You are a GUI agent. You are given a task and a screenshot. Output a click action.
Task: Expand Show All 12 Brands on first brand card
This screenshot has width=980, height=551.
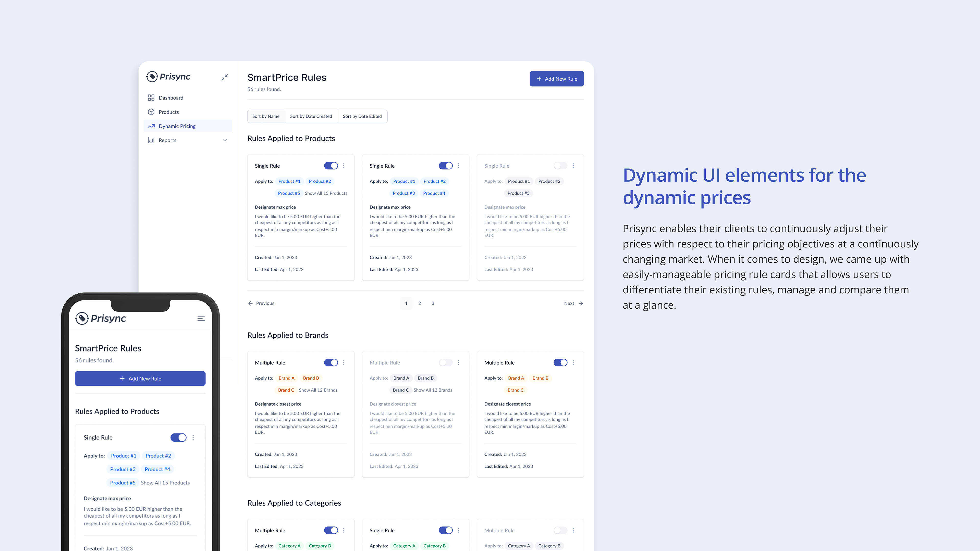(318, 390)
